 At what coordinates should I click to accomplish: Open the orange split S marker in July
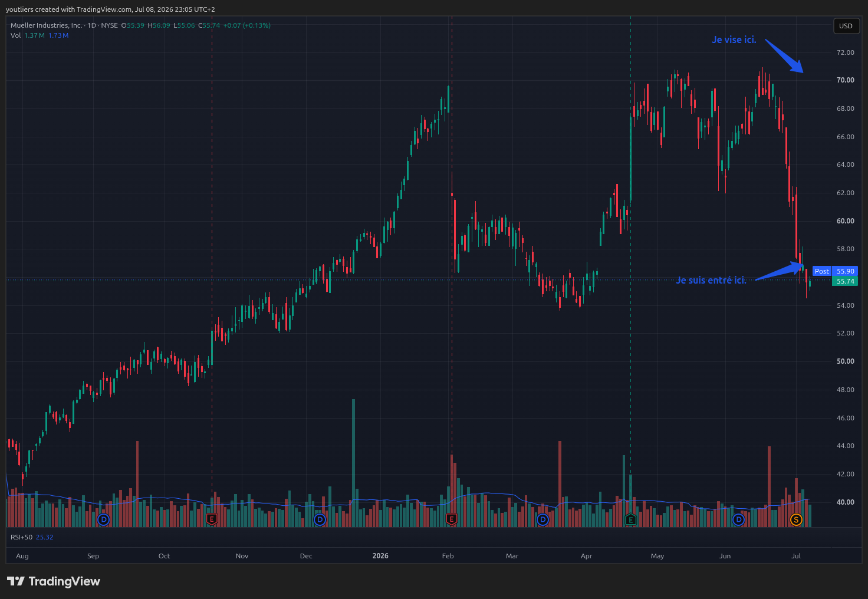[x=796, y=519]
